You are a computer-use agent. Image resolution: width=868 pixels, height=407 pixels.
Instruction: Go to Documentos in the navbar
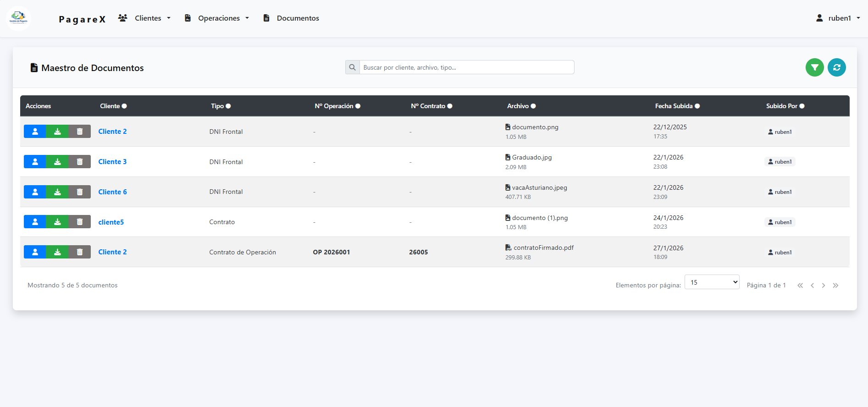click(291, 18)
